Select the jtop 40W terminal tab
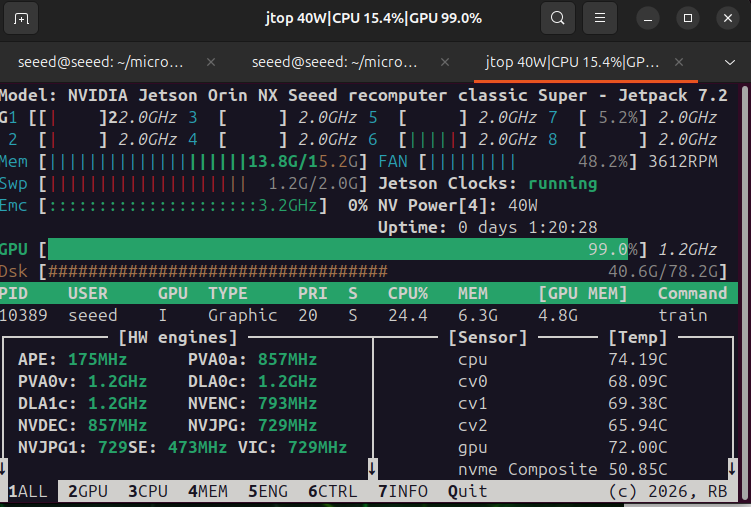 [x=572, y=62]
